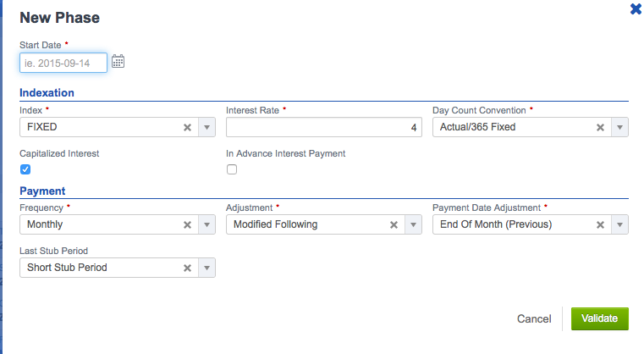Viewport: 644px width, 354px height.
Task: Open the Last Stub Period dropdown
Action: point(207,268)
